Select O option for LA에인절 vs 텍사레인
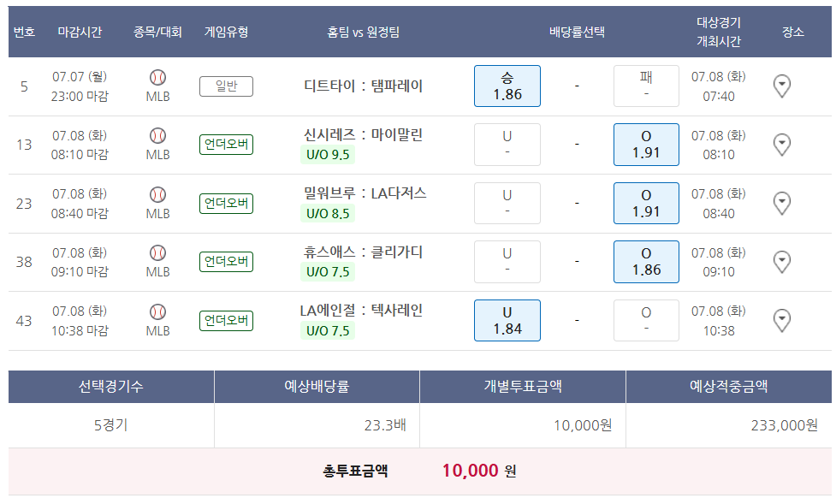This screenshot has height=504, width=836. point(646,320)
